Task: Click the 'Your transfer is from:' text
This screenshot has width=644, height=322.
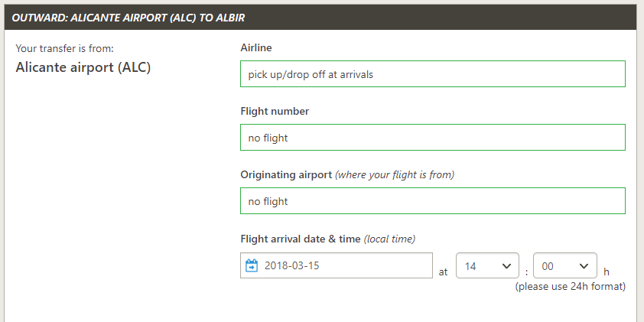Action: (x=64, y=48)
